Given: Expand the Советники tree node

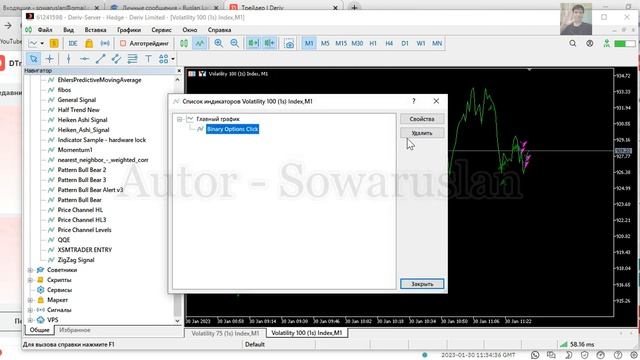Looking at the screenshot, I should pyautogui.click(x=30, y=270).
